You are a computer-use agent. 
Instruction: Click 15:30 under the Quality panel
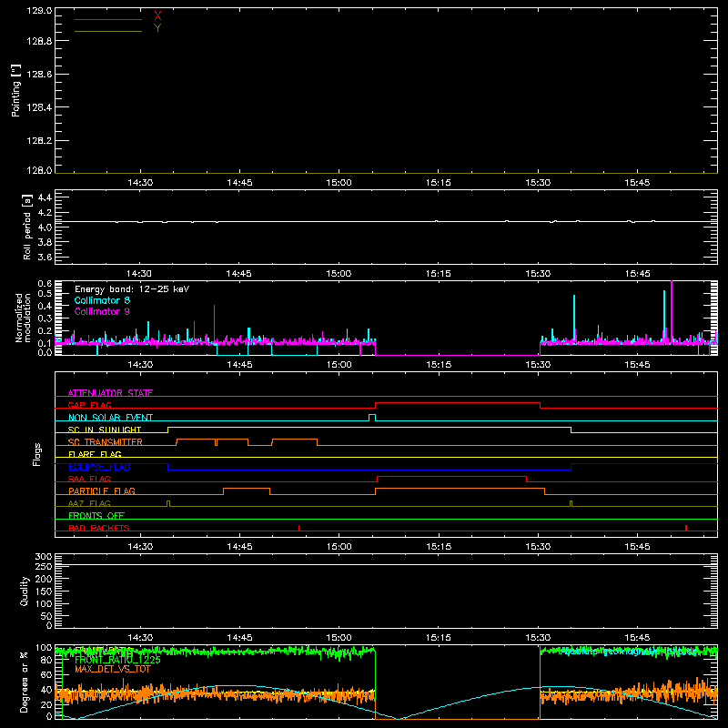point(538,638)
